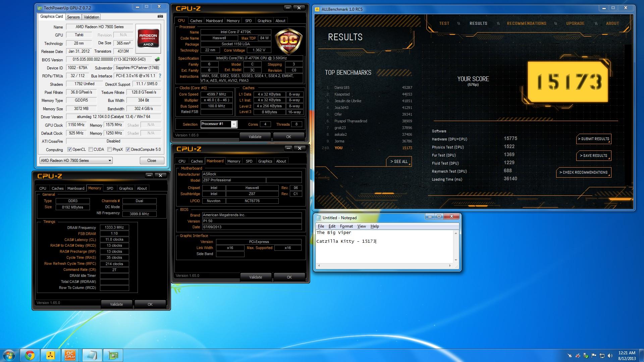Click the SUBMIT RESULTS button
Viewport: 644px width, 362px height.
(x=594, y=139)
